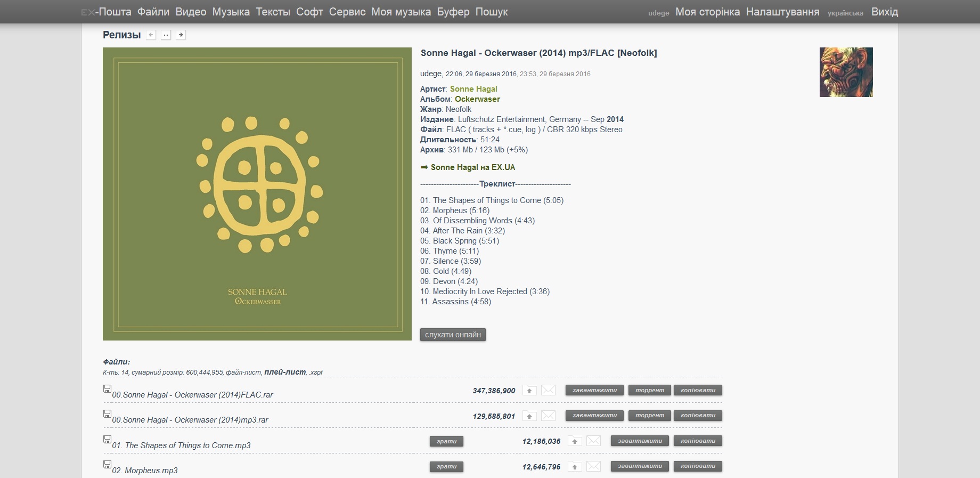Click the Sonne Hagal artist link

[x=473, y=89]
